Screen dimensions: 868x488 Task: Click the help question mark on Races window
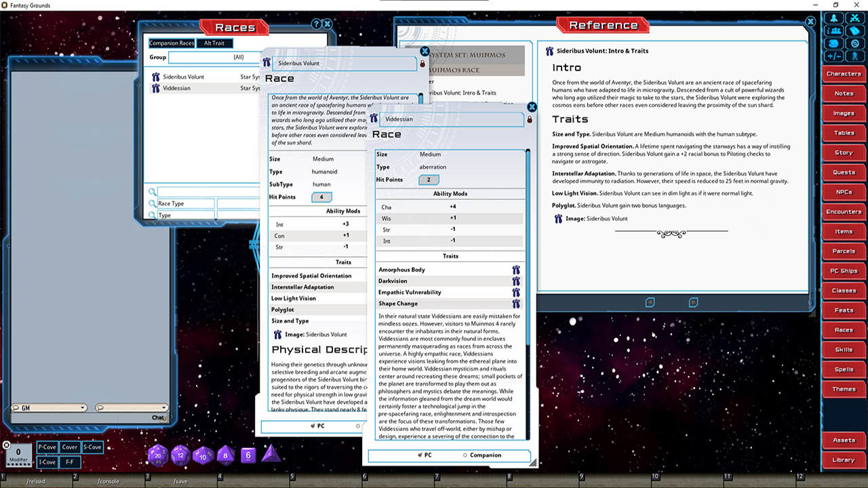point(316,24)
